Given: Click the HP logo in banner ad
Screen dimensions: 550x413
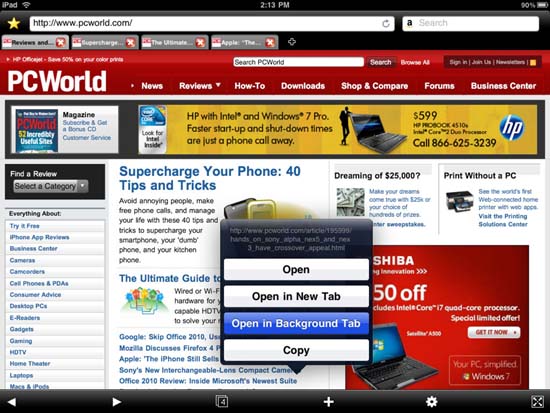Looking at the screenshot, I should 512,128.
